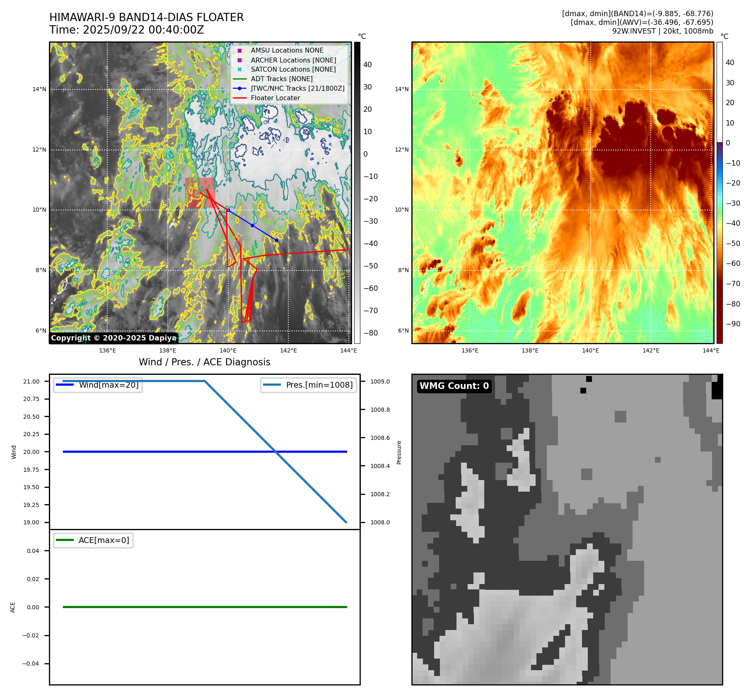Click the ARCHER Locations [NONE] legend entry
The height and width of the screenshot is (700, 751).
(x=294, y=60)
